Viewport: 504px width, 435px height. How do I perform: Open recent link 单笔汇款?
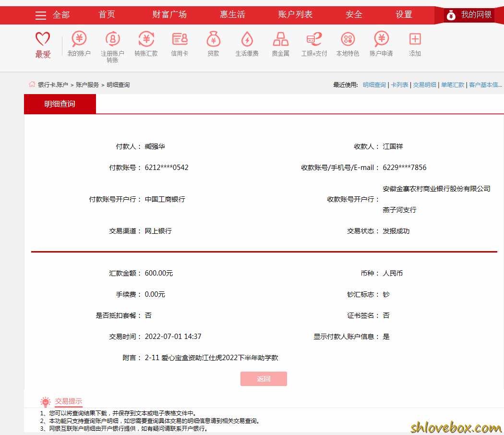tap(453, 85)
